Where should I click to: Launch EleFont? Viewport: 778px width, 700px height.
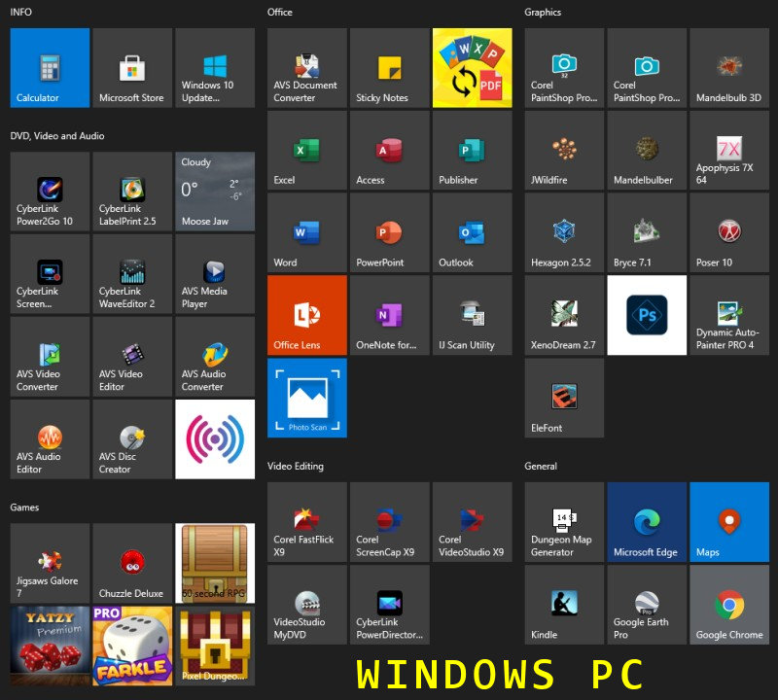[564, 398]
